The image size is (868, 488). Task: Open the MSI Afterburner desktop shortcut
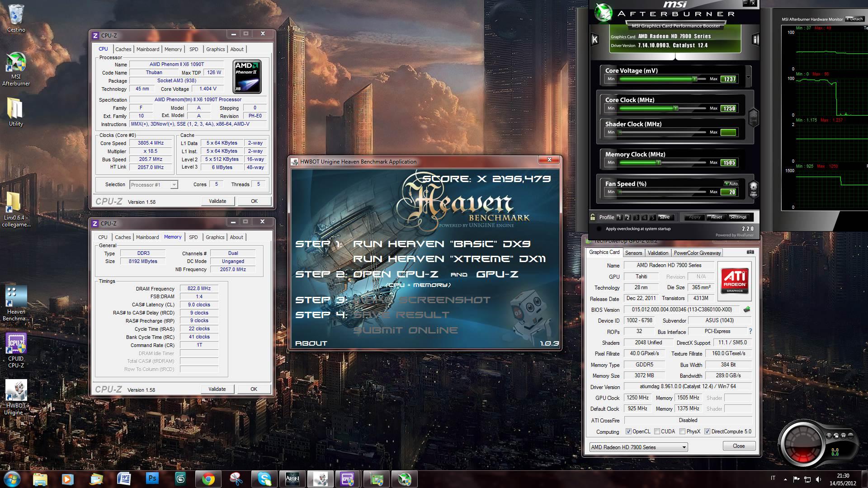click(16, 69)
